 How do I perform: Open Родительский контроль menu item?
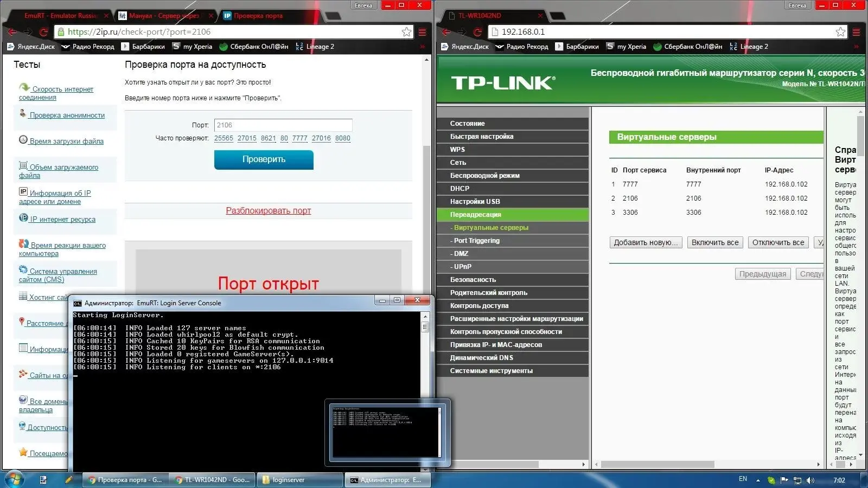pos(513,293)
